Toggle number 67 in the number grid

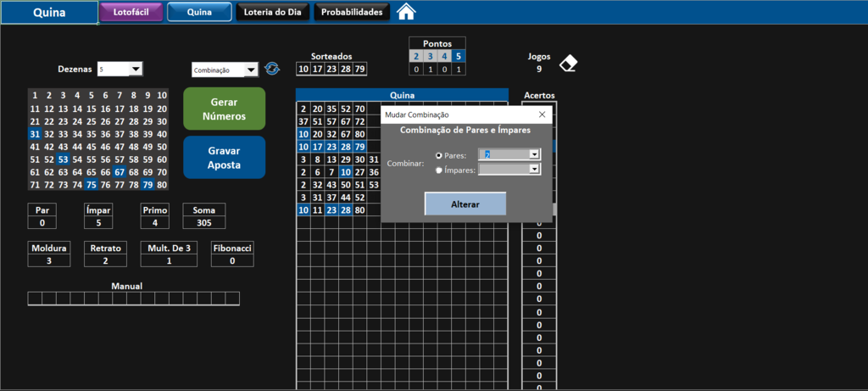120,172
